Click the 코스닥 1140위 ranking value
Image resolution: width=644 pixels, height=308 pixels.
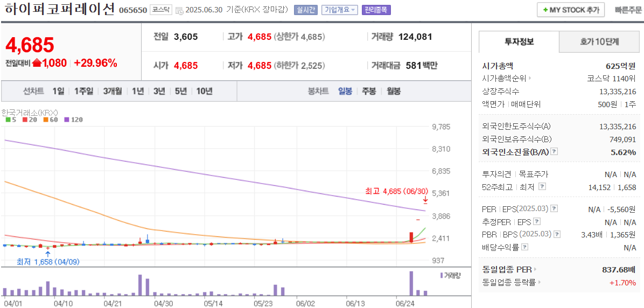[612, 79]
